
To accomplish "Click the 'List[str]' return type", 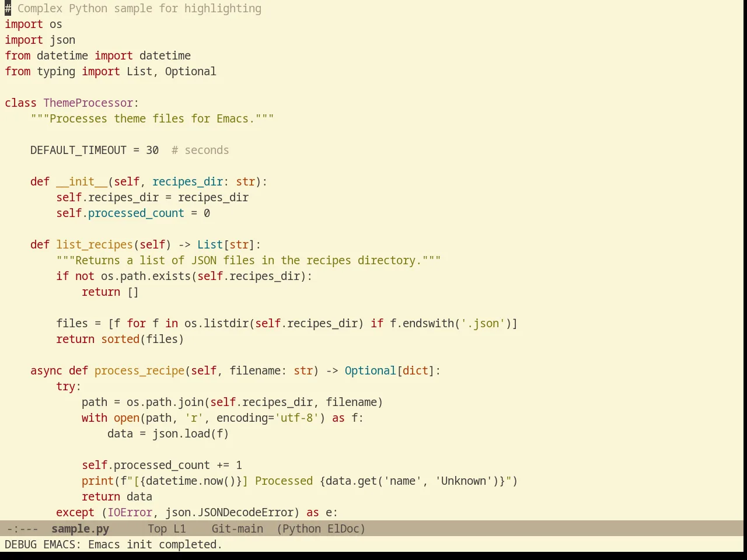I will pos(226,244).
